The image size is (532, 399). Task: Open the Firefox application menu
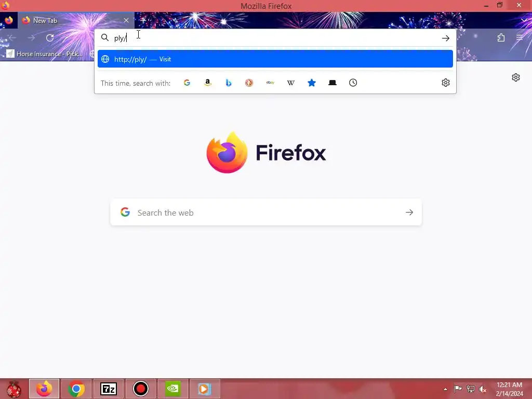[520, 37]
